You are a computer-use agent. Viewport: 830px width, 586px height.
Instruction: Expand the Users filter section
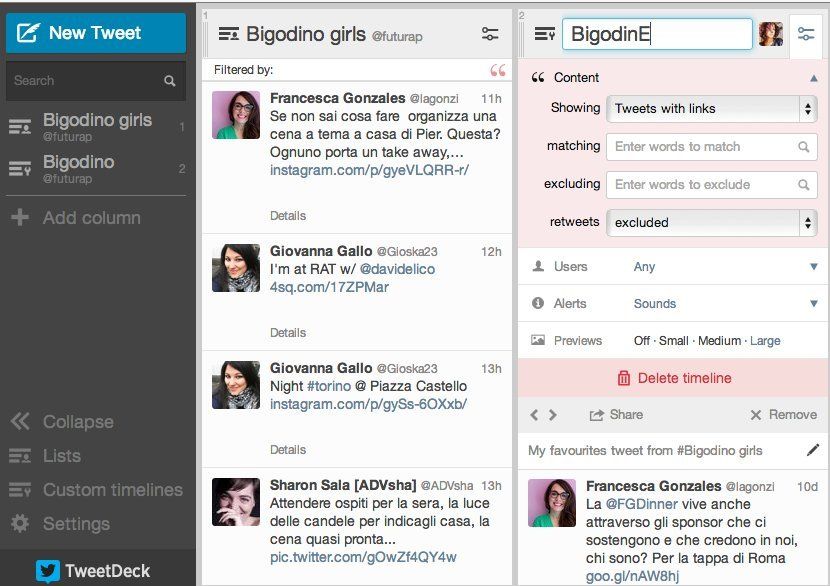[x=814, y=267]
